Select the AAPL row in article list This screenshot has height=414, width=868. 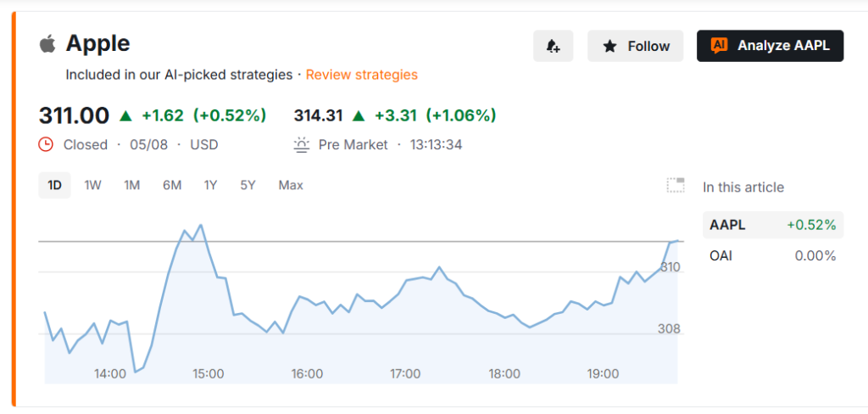click(773, 225)
